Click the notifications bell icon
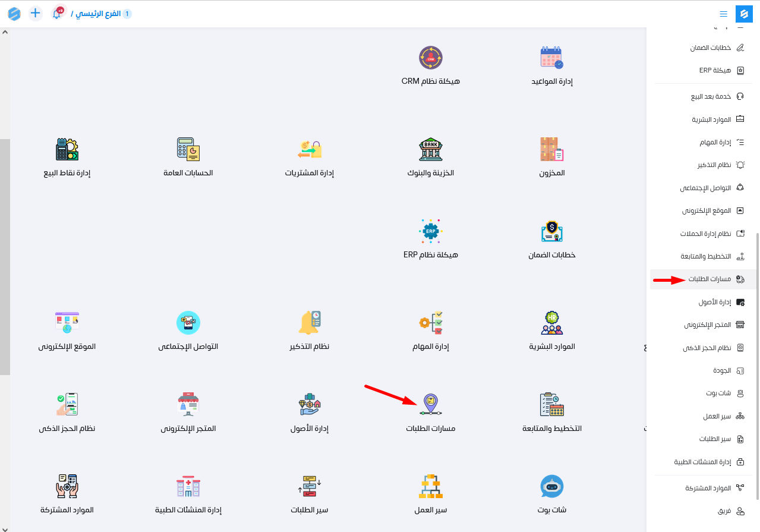 (57, 14)
